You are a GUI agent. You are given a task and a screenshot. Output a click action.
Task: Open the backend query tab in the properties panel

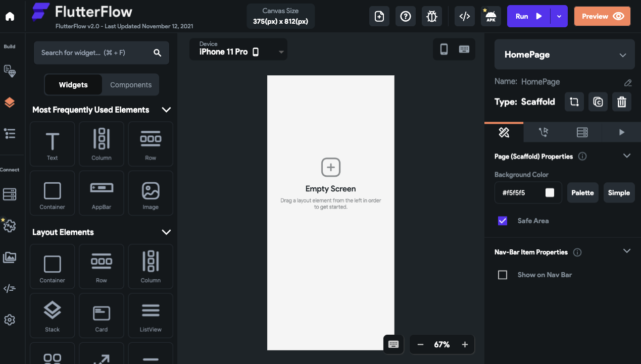click(582, 132)
